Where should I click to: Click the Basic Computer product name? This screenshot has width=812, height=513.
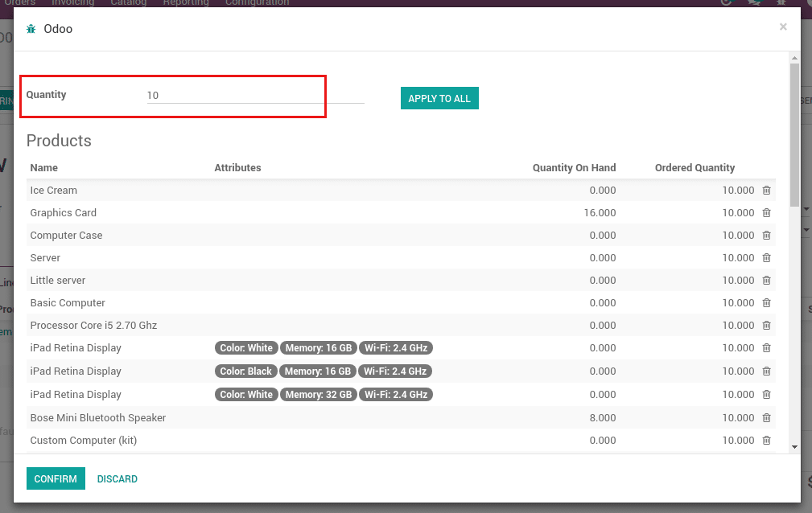68,303
